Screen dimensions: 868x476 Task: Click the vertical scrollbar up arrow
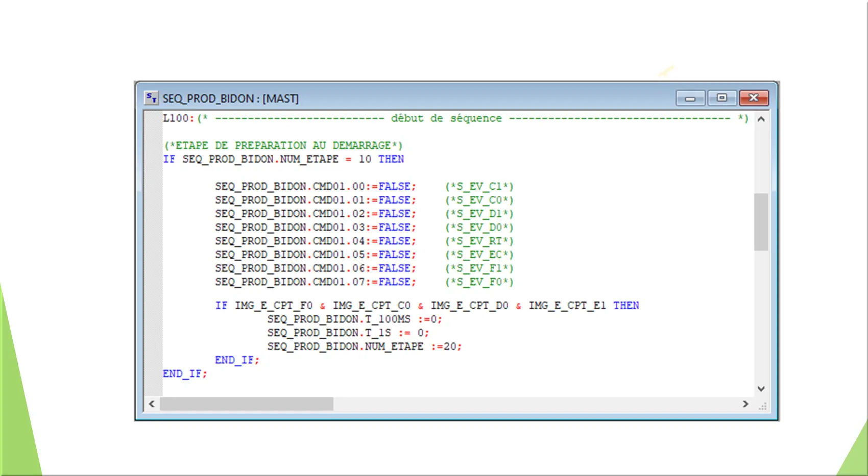[x=761, y=119]
